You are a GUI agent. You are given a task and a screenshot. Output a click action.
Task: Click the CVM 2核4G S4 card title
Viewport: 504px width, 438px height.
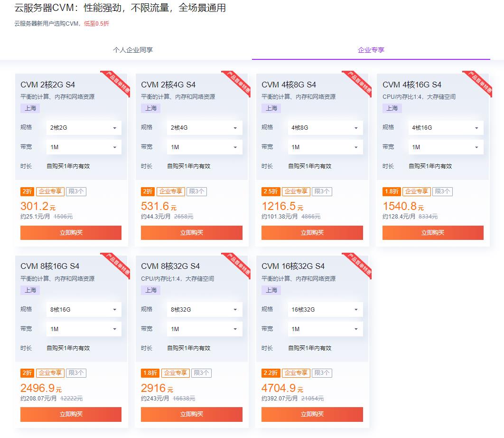tap(168, 85)
